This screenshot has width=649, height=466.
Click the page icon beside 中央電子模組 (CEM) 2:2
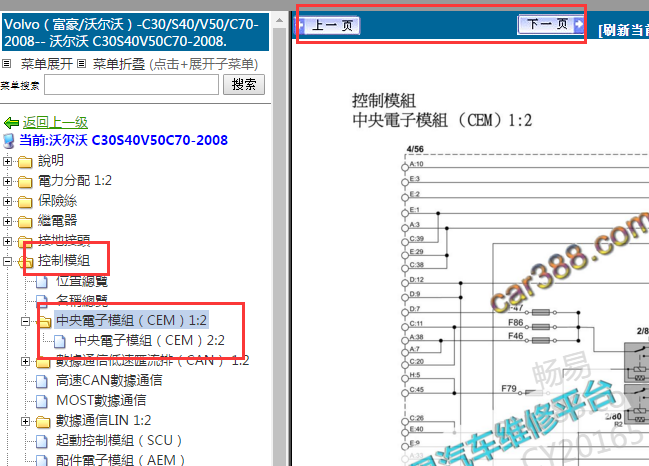tap(60, 341)
